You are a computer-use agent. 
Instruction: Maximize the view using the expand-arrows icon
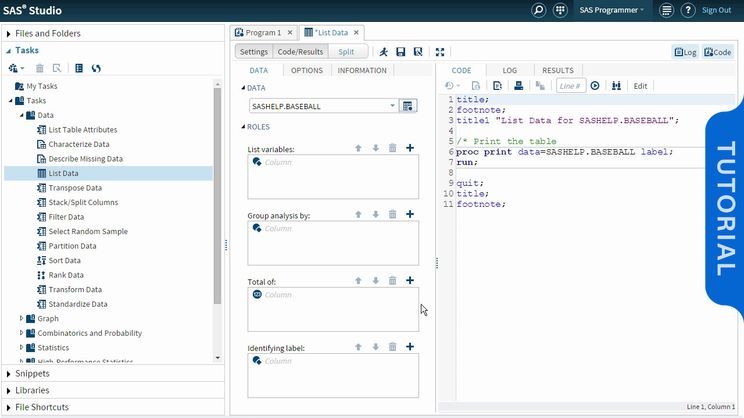(x=441, y=52)
